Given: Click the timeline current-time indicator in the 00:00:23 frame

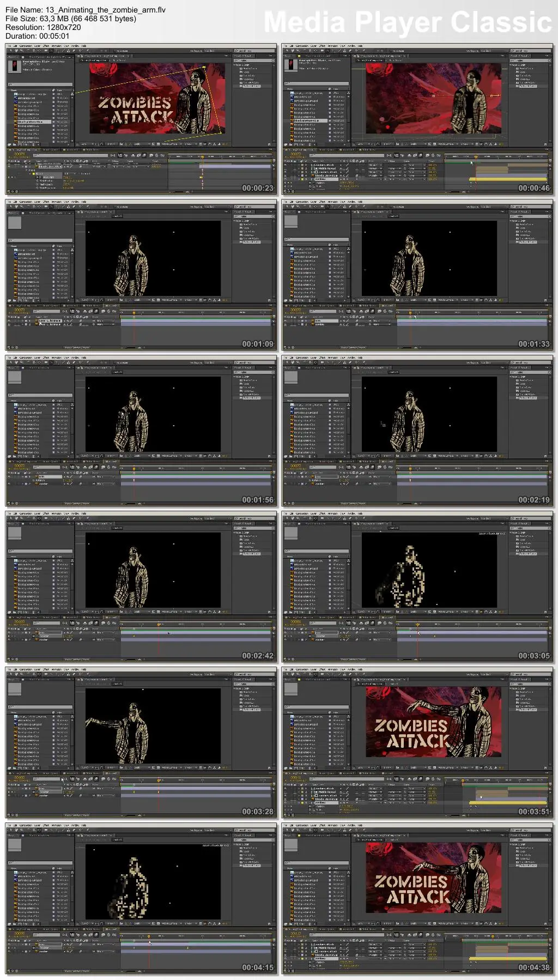Looking at the screenshot, I should click(x=202, y=157).
